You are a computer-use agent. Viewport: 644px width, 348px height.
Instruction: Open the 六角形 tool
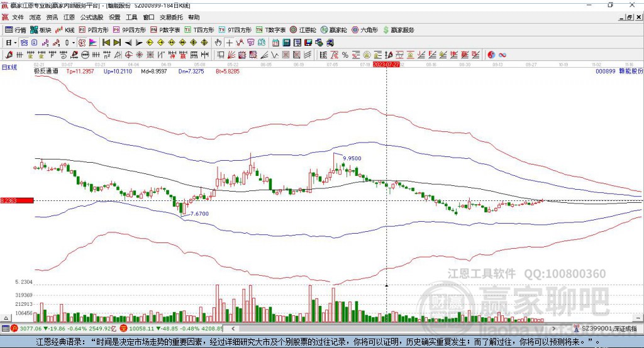[x=365, y=30]
